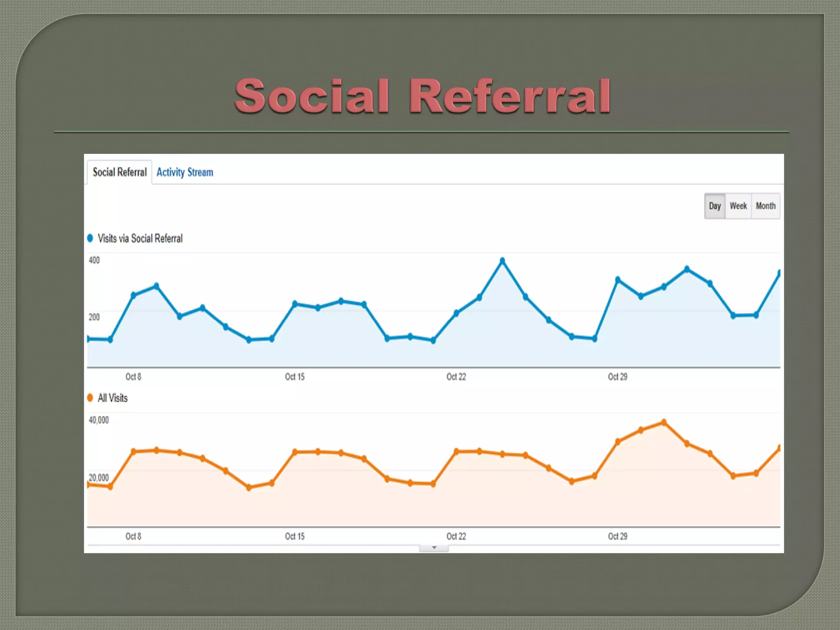840x630 pixels.
Task: Click Oct 22 label under orange chart
Action: point(456,536)
